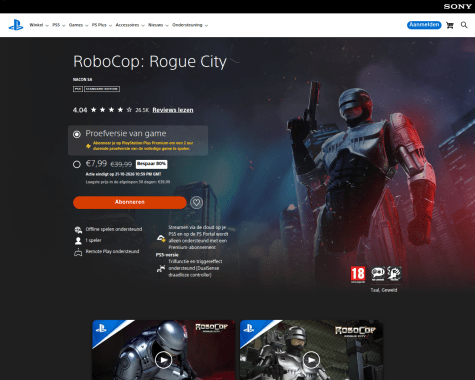This screenshot has height=380, width=475.
Task: Click the DualSense trigger effect icon
Action: point(161,268)
